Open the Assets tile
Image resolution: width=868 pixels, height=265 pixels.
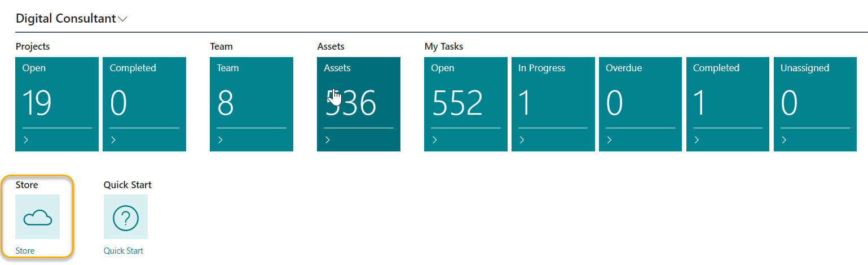click(359, 104)
